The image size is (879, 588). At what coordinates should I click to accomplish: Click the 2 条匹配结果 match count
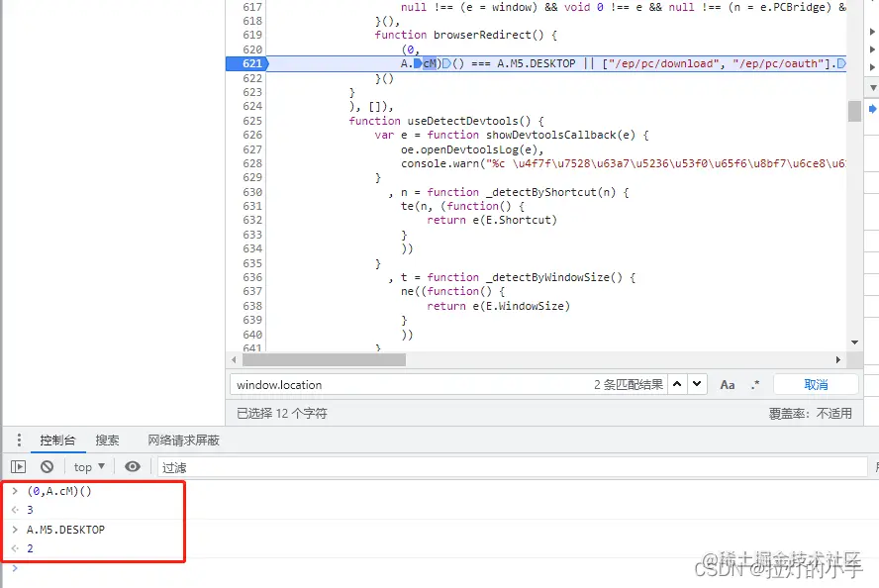click(629, 384)
